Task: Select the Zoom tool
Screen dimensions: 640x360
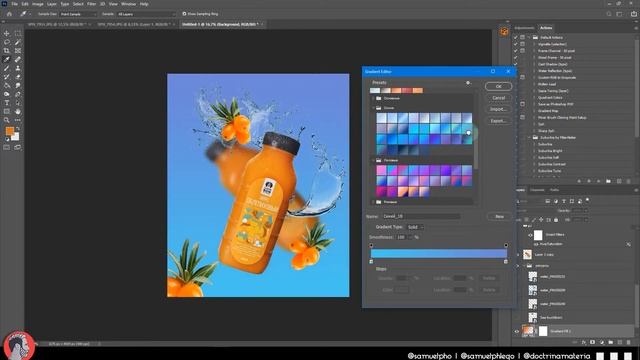Action: click(x=7, y=120)
